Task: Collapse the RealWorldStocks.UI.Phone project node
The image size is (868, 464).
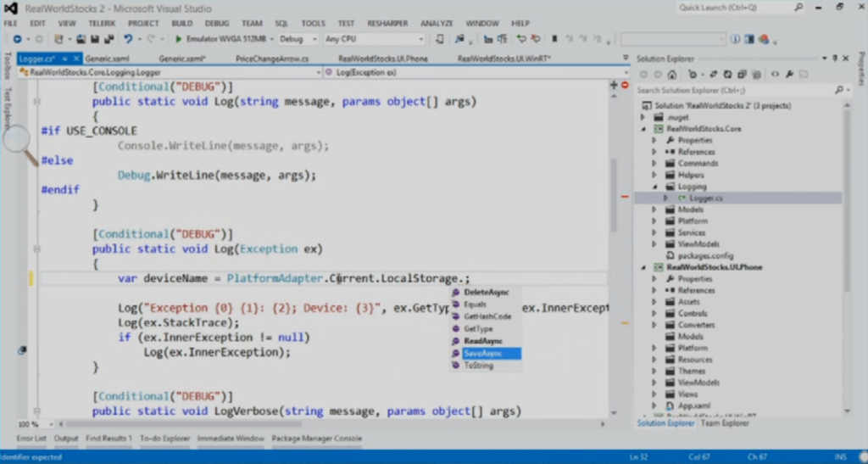Action: (643, 267)
